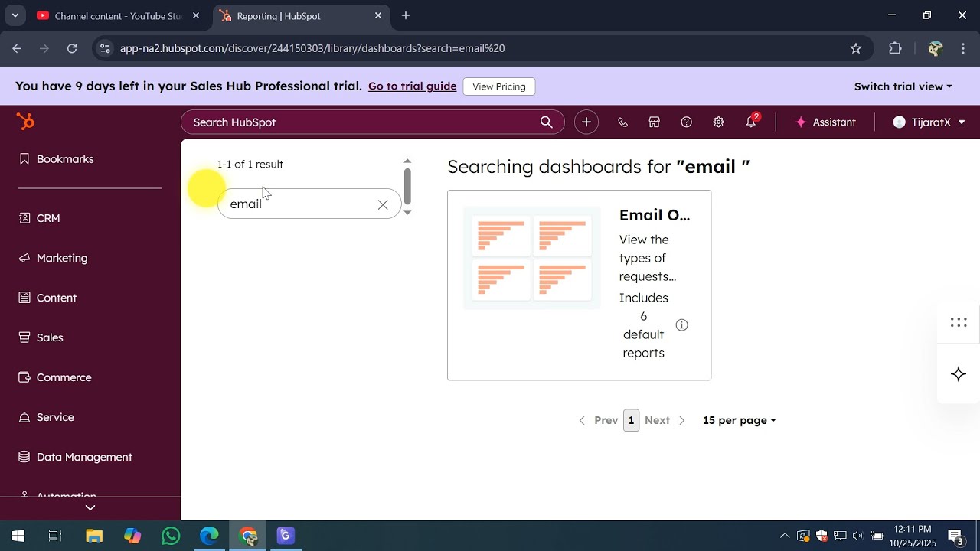The height and width of the screenshot is (551, 980).
Task: Open the quick create plus button
Action: click(x=586, y=122)
